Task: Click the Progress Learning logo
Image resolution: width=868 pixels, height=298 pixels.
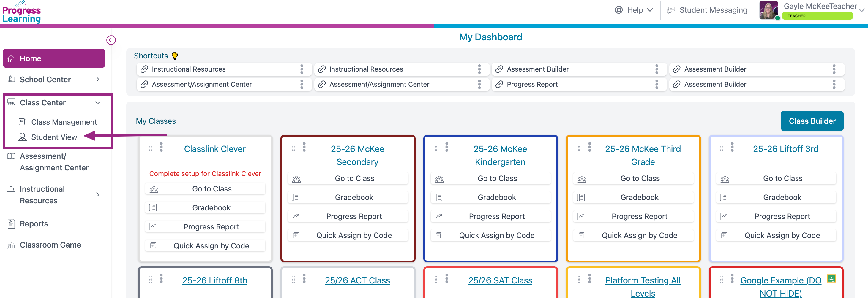Action: [x=22, y=12]
